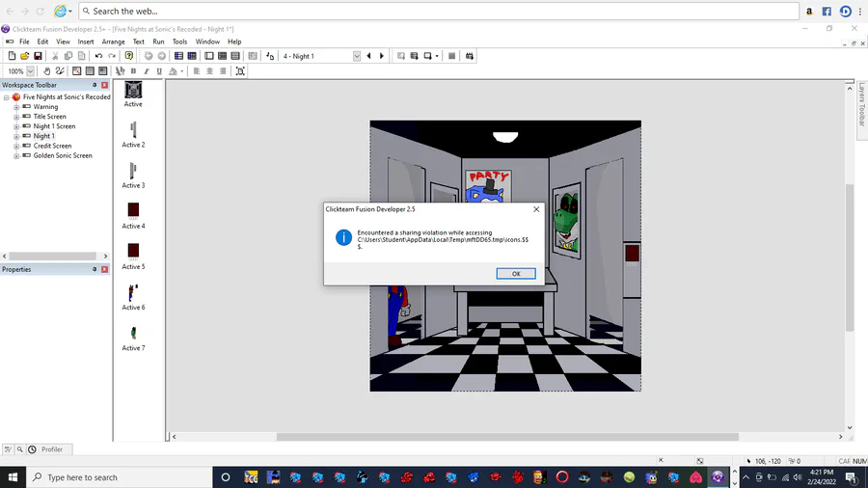Pin the Properties panel
The image size is (868, 488).
pyautogui.click(x=95, y=269)
